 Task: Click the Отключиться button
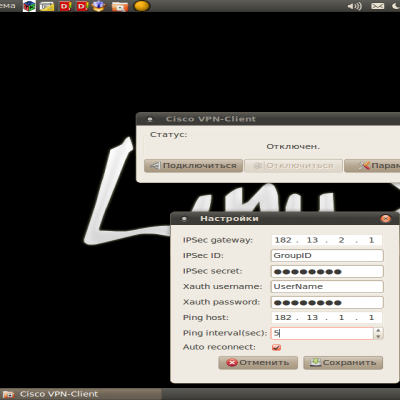[293, 166]
